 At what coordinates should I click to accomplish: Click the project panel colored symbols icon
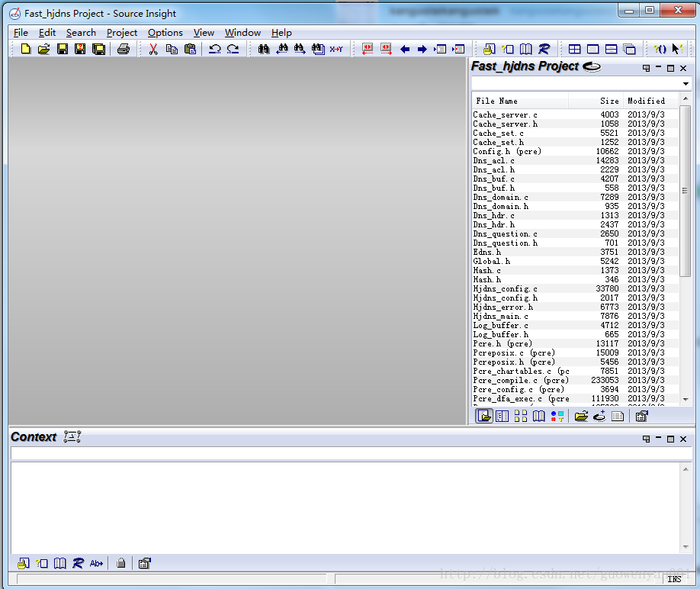click(557, 416)
